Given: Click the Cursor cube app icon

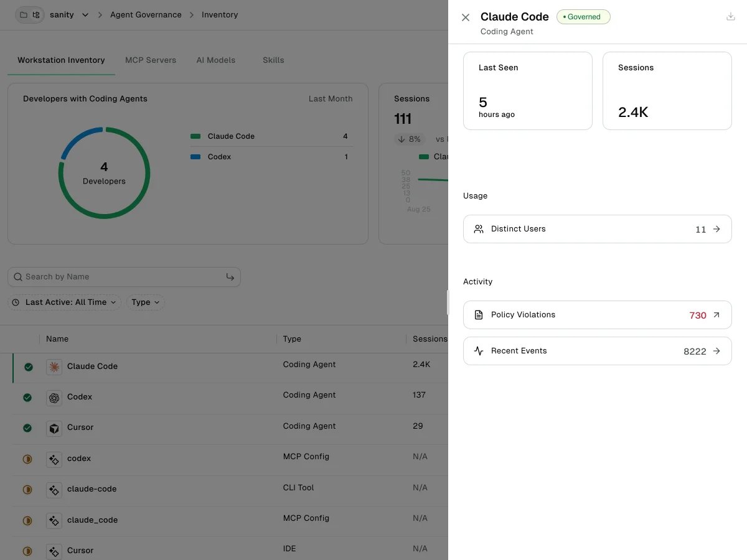Looking at the screenshot, I should pyautogui.click(x=54, y=428).
